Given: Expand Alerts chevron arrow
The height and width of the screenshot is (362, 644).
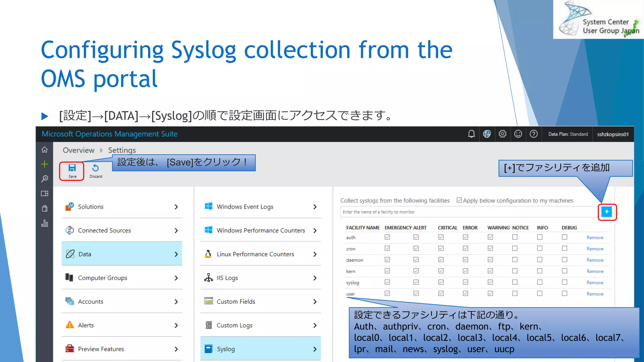Looking at the screenshot, I should tap(176, 325).
